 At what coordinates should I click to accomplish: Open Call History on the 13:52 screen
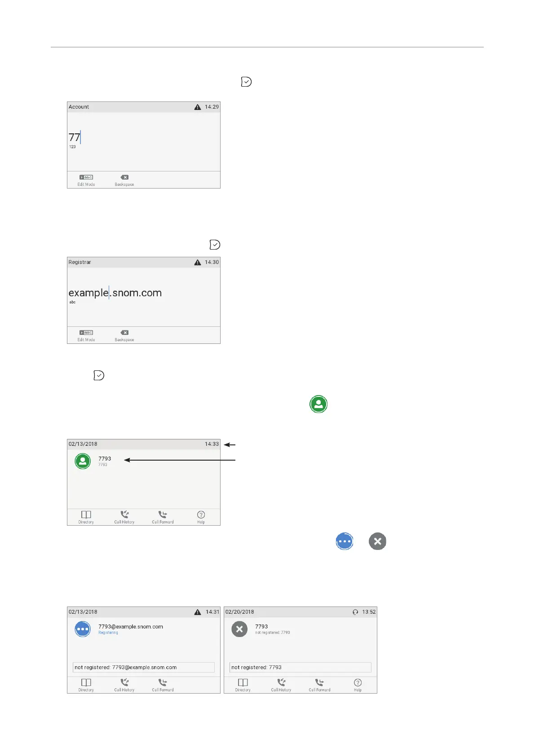(x=281, y=685)
